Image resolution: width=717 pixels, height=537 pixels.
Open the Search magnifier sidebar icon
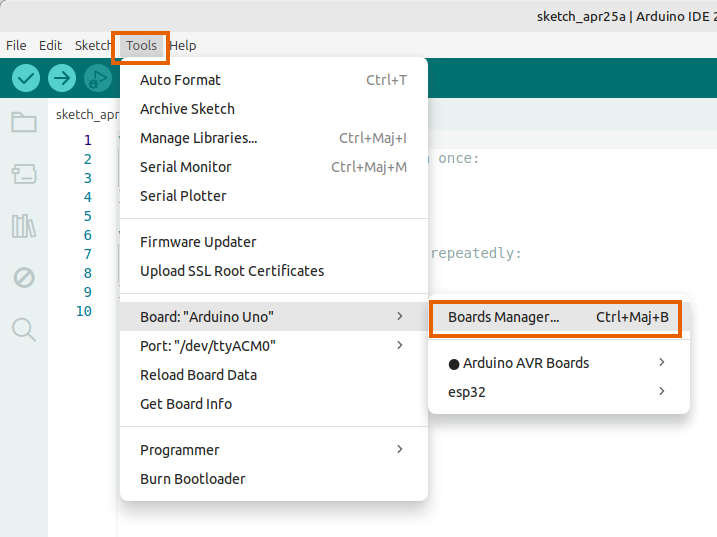point(24,330)
